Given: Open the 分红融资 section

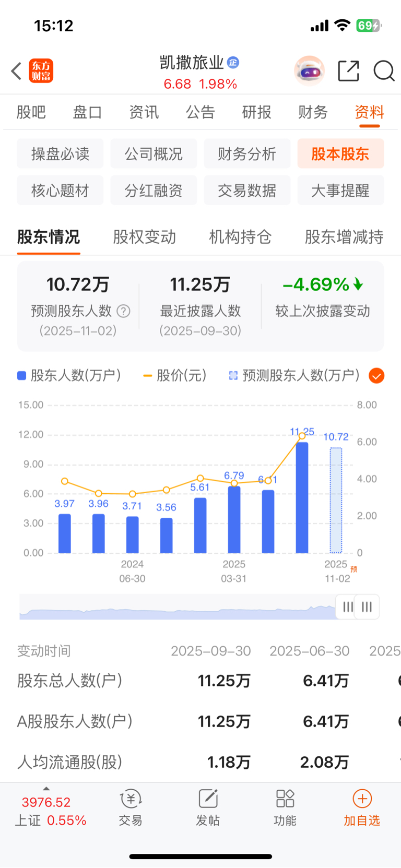Looking at the screenshot, I should click(154, 190).
